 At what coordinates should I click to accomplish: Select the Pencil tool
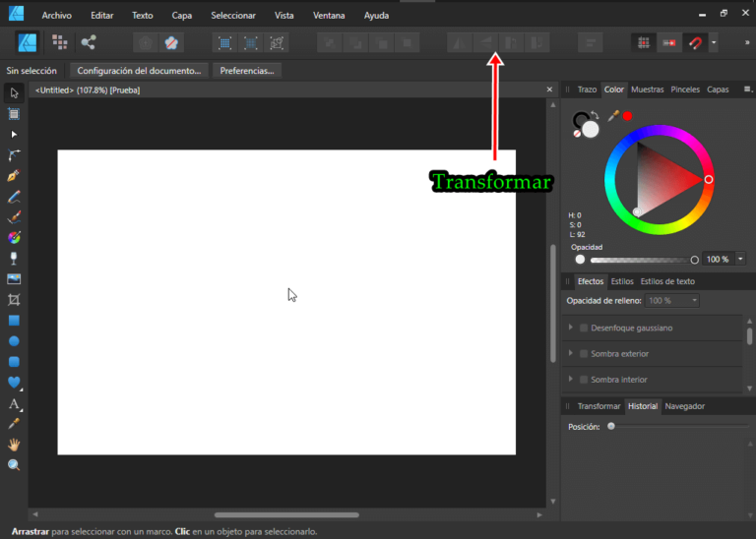click(14, 196)
